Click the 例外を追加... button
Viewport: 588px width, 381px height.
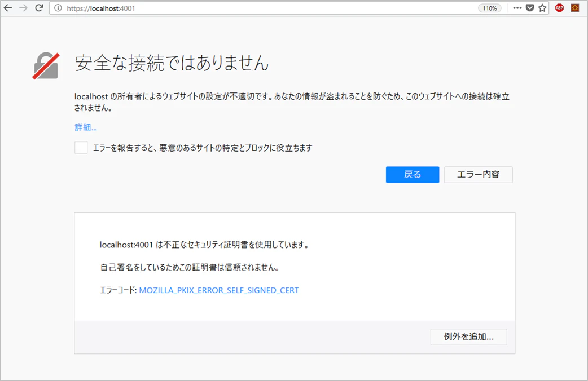(x=469, y=337)
